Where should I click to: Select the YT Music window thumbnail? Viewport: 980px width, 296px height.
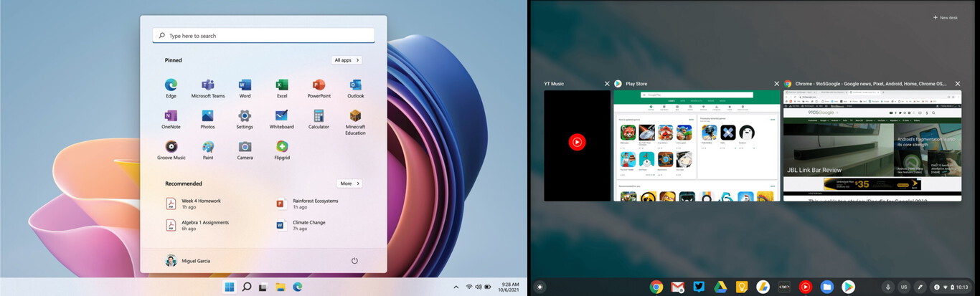point(577,145)
